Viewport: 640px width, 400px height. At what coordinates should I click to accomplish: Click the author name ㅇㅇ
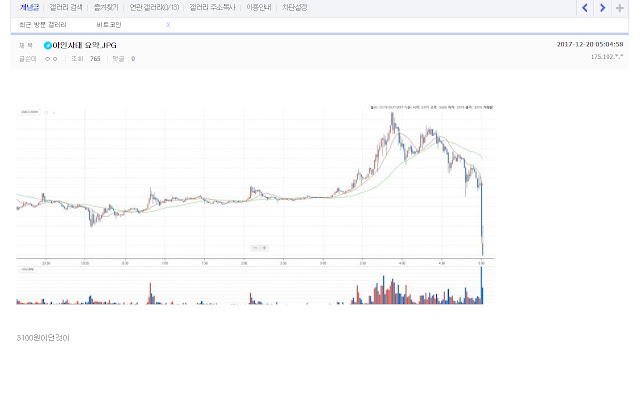(51, 59)
